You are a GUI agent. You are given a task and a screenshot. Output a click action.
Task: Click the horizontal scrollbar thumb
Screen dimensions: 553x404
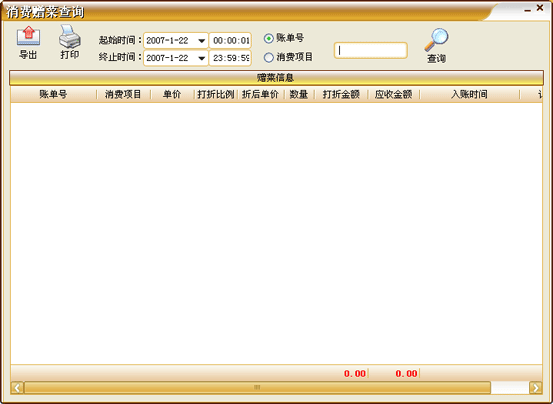[x=257, y=388]
